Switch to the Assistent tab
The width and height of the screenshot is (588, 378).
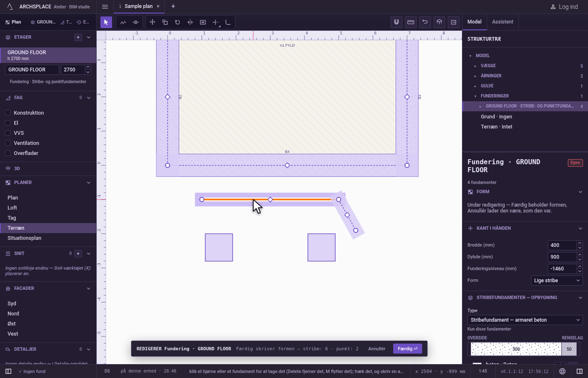pyautogui.click(x=503, y=22)
